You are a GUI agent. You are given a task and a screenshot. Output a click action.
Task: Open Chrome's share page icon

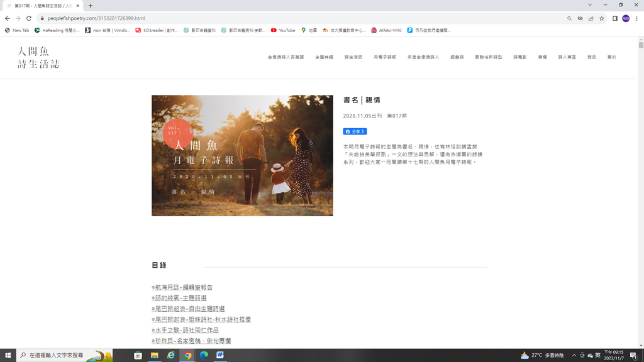pos(591,19)
